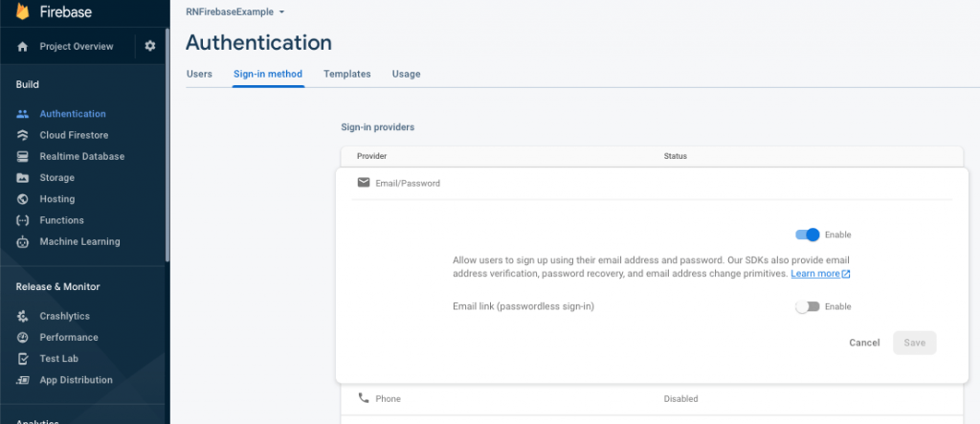The width and height of the screenshot is (980, 424).
Task: Enable the Email link passwordless toggle
Action: click(x=807, y=306)
